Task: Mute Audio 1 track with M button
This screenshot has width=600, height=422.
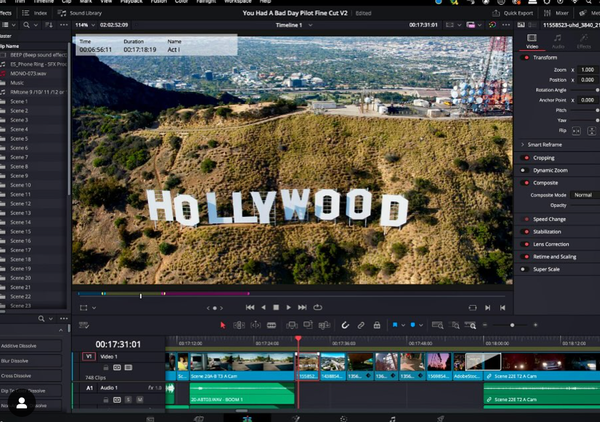Action: click(140, 399)
